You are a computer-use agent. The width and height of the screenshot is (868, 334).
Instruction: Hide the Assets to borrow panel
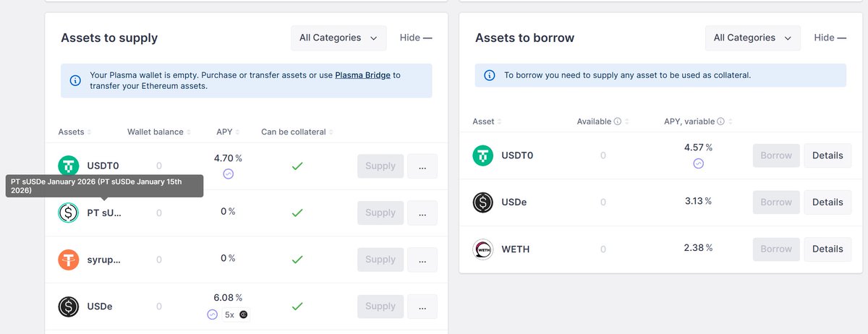click(x=830, y=38)
